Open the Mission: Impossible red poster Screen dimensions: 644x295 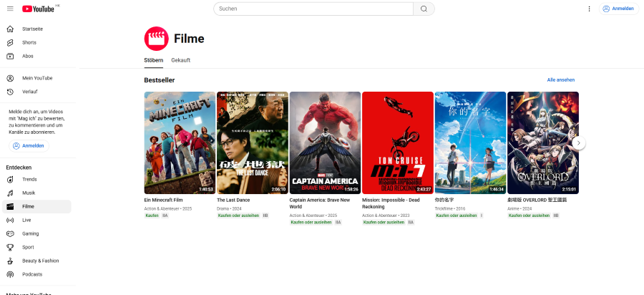click(x=398, y=142)
